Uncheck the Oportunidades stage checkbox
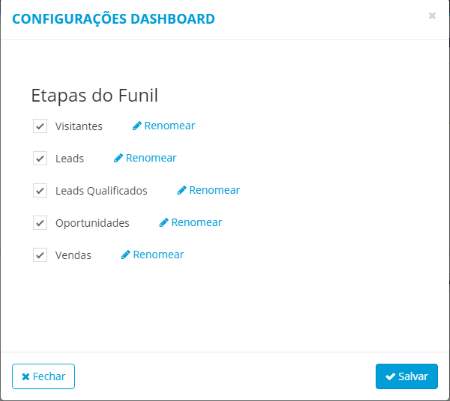Image resolution: width=450 pixels, height=401 pixels. pyautogui.click(x=40, y=223)
